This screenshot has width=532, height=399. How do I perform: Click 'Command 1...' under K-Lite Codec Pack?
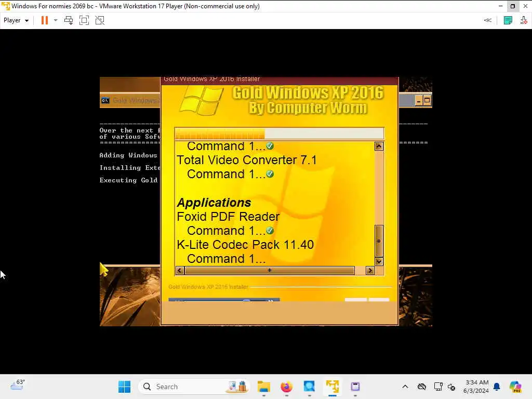point(226,259)
